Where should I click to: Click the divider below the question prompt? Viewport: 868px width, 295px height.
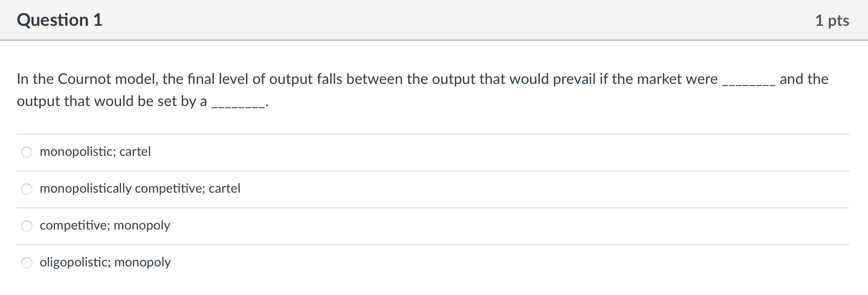434,133
